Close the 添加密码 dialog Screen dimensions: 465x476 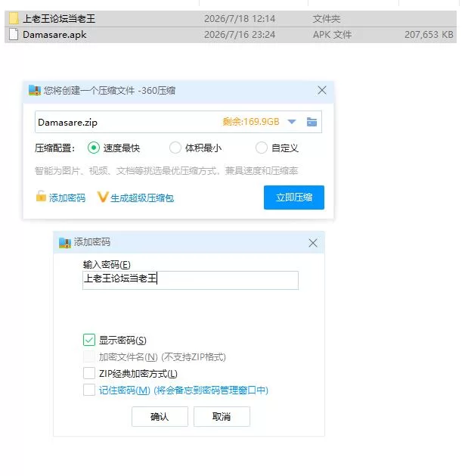tap(313, 243)
